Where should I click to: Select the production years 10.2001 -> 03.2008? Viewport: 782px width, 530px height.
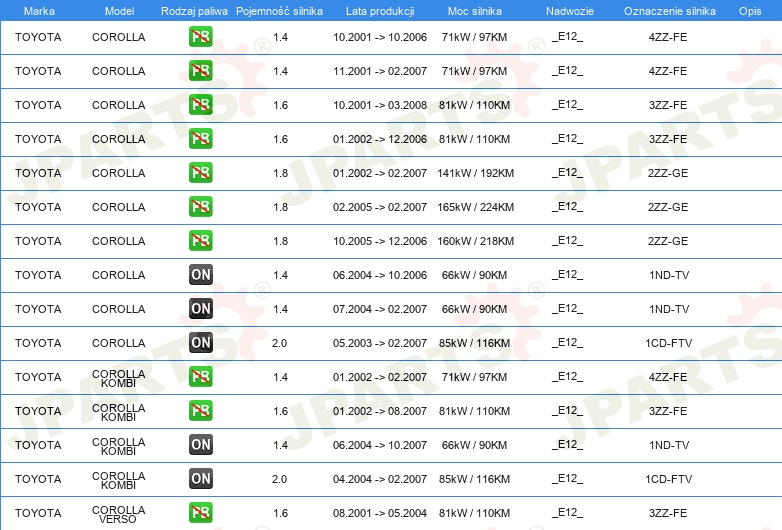(x=380, y=105)
